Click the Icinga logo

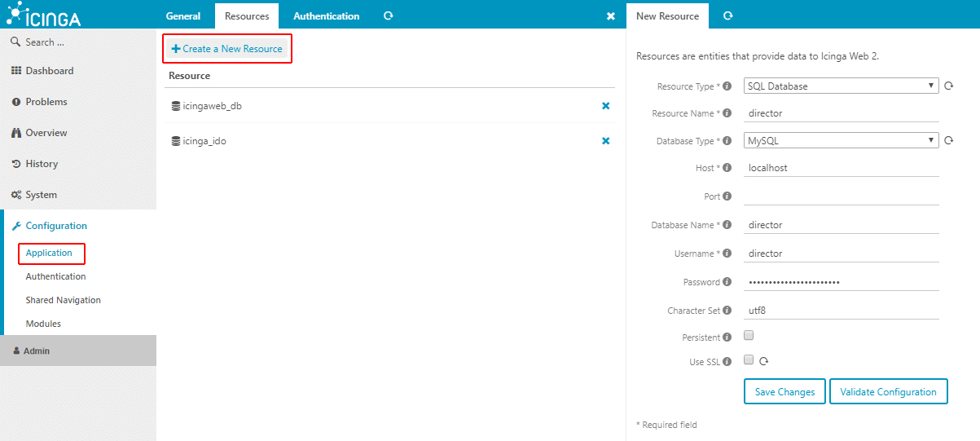coord(45,15)
